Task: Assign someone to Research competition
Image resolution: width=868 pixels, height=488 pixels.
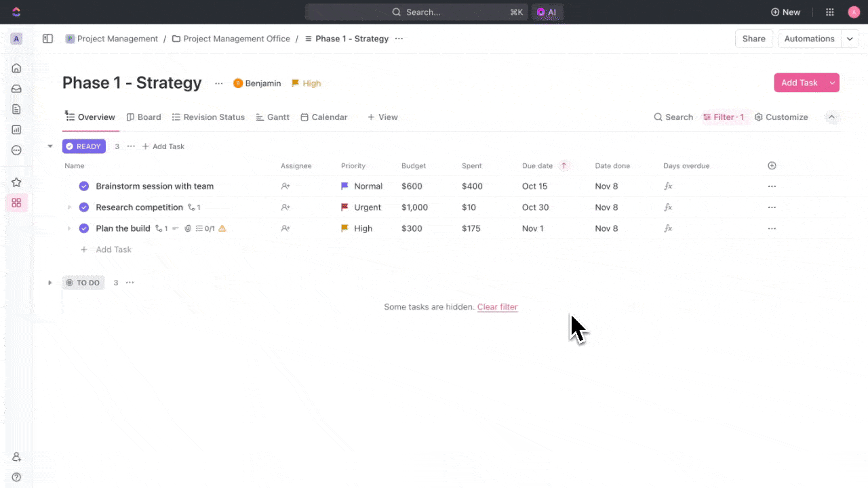Action: coord(285,207)
